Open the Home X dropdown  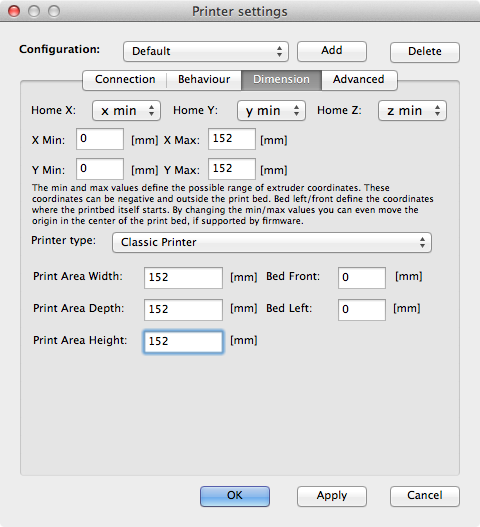click(126, 111)
